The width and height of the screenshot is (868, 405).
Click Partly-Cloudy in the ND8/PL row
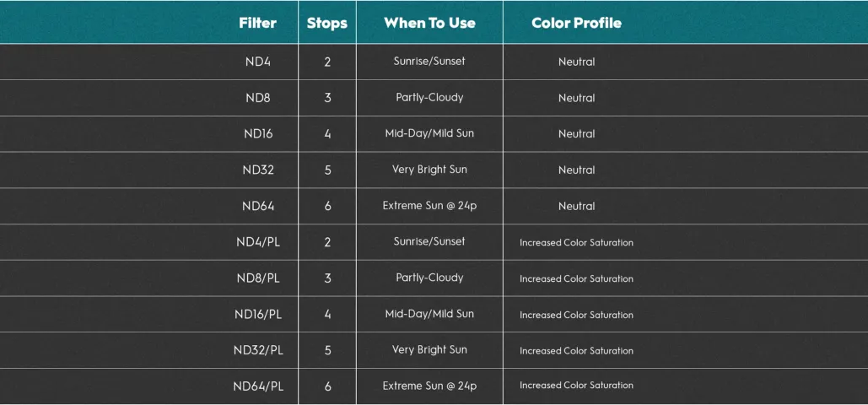429,278
